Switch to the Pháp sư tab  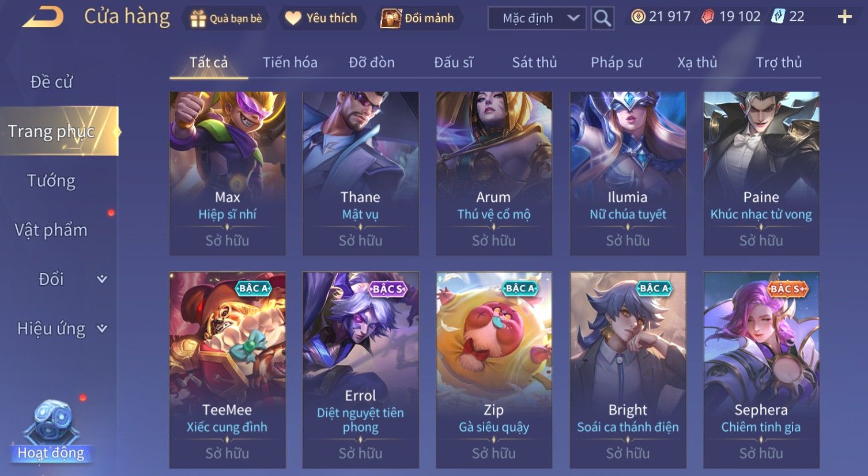616,62
